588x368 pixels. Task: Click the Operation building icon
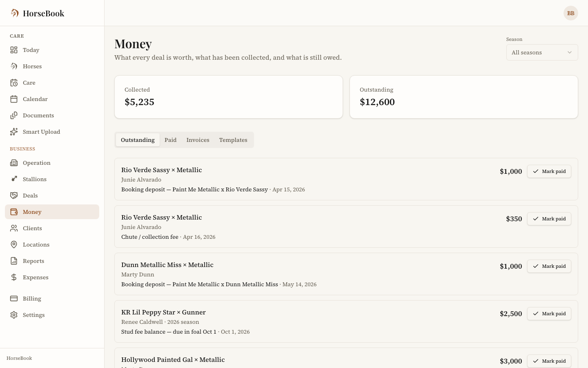[14, 163]
